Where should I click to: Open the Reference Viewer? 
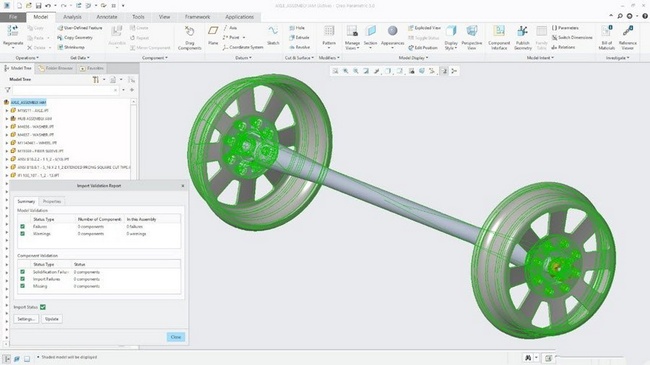(x=628, y=37)
